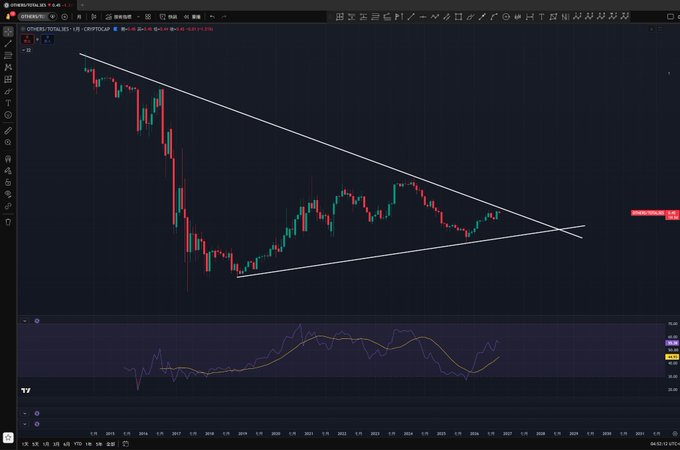Screen dimensions: 680x450
Task: Click the undo arrow
Action: tap(212, 16)
